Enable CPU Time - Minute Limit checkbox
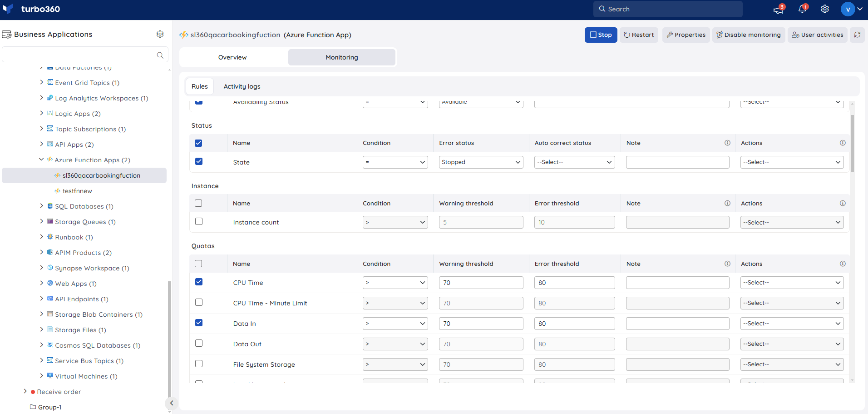Image resolution: width=868 pixels, height=414 pixels. (x=199, y=302)
